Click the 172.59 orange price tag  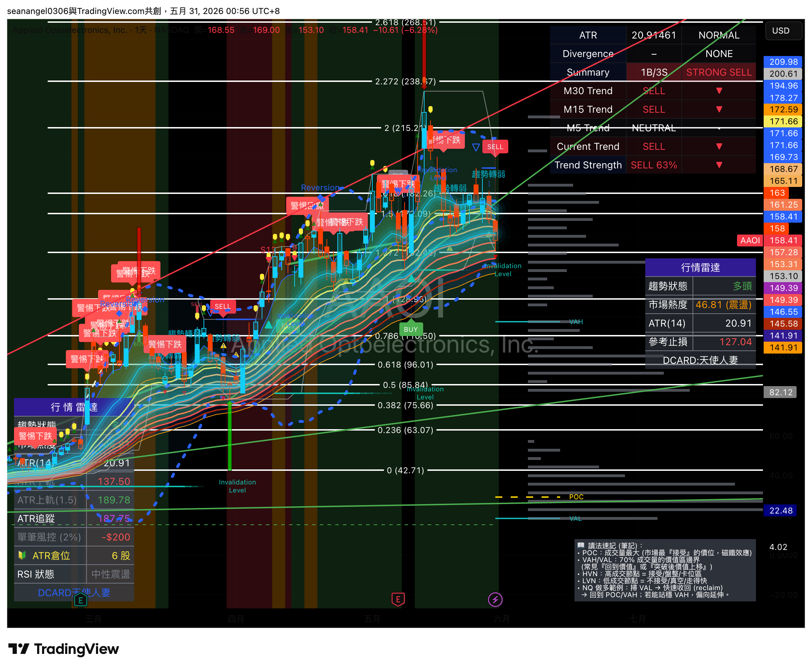[x=783, y=109]
